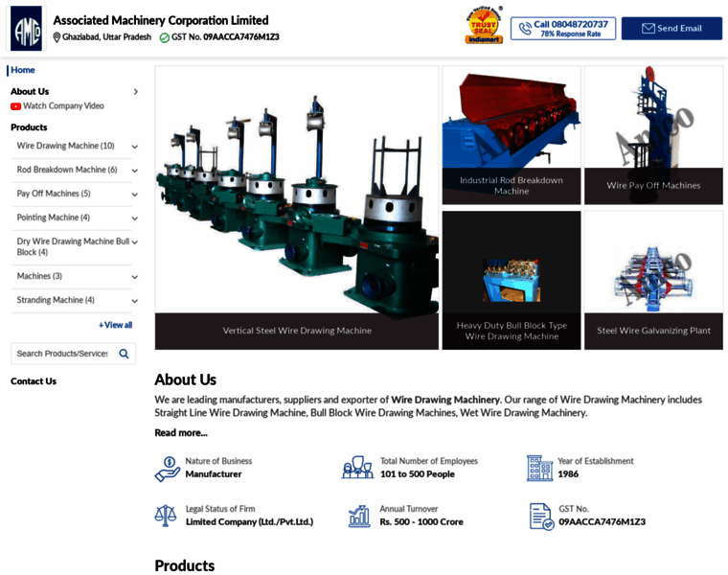Open Pay Off Machines (5) link
This screenshot has width=728, height=575.
pos(54,194)
